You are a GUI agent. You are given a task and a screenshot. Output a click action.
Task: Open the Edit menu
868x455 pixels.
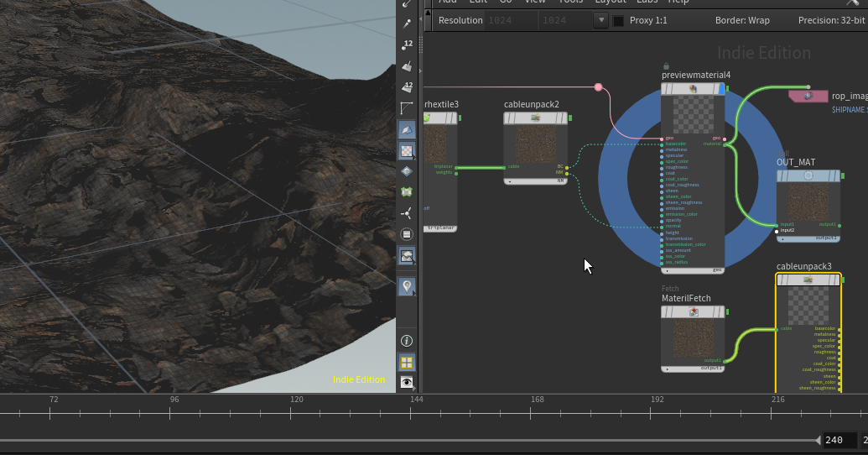[478, 3]
